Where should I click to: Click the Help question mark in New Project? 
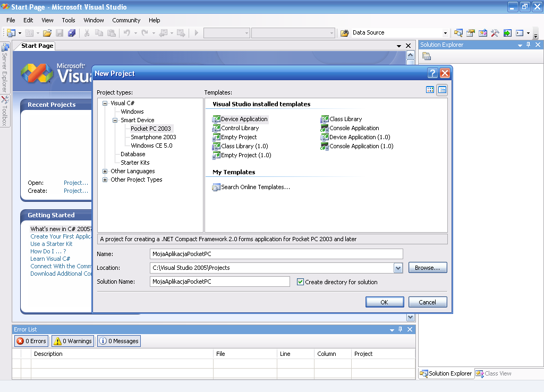pos(432,73)
